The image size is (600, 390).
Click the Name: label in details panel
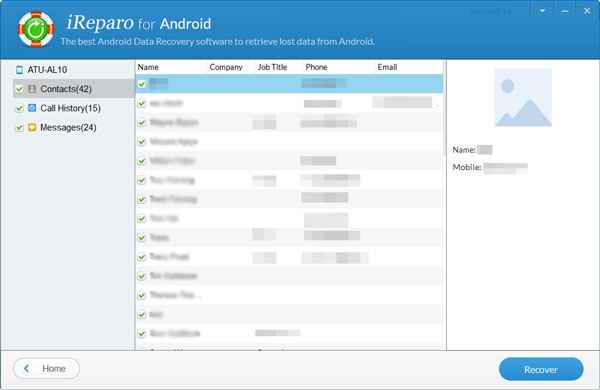point(464,150)
